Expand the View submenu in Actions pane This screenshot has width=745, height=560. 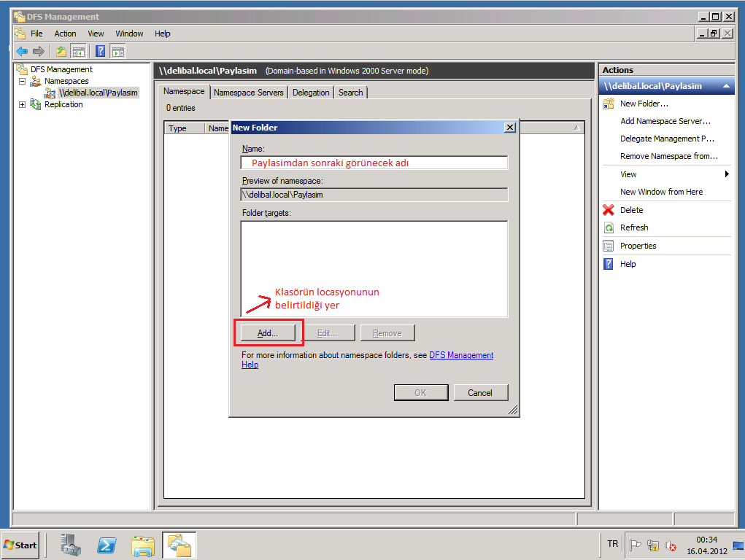coord(727,174)
